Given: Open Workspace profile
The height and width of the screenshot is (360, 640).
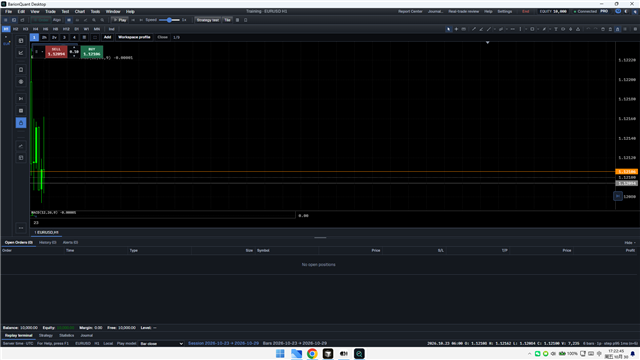Looking at the screenshot, I should pos(134,37).
